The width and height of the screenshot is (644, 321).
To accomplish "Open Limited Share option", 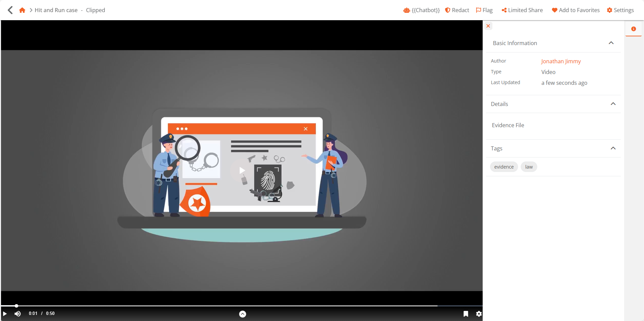I will [x=522, y=10].
